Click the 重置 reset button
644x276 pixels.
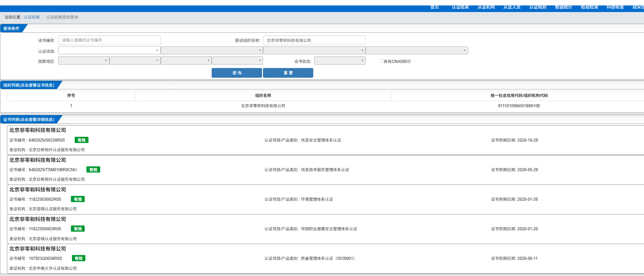tap(288, 73)
